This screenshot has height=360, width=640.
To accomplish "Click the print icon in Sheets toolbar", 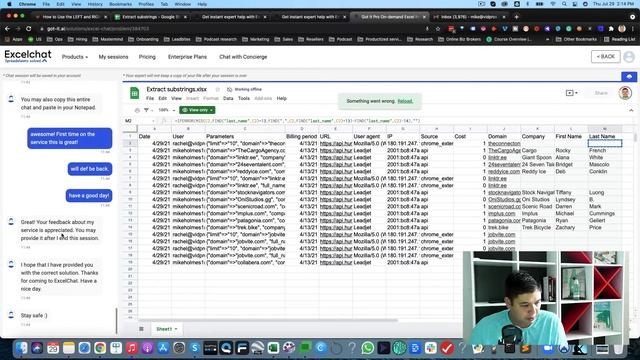I will 137,110.
